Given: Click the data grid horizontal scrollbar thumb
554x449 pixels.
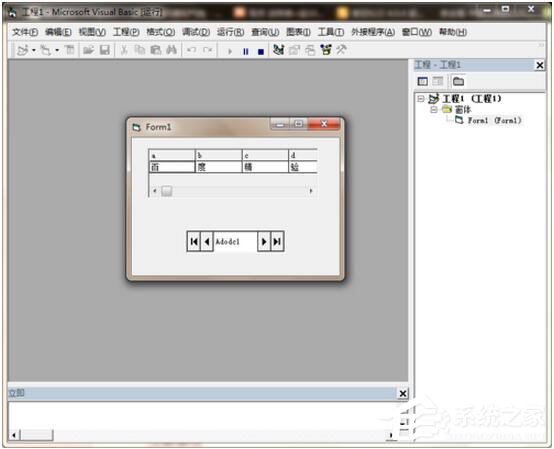Looking at the screenshot, I should click(167, 191).
